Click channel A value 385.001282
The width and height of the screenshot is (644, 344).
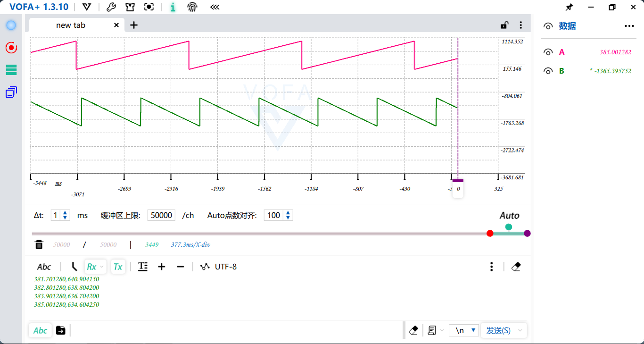[615, 52]
